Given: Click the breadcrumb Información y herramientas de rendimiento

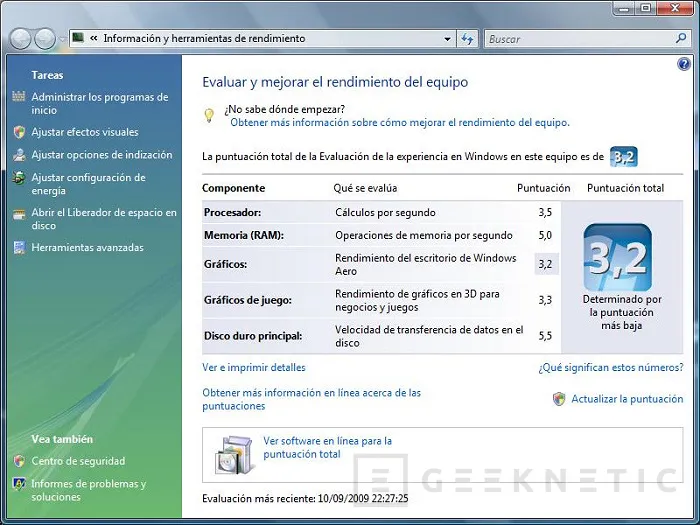Looking at the screenshot, I should [x=204, y=38].
